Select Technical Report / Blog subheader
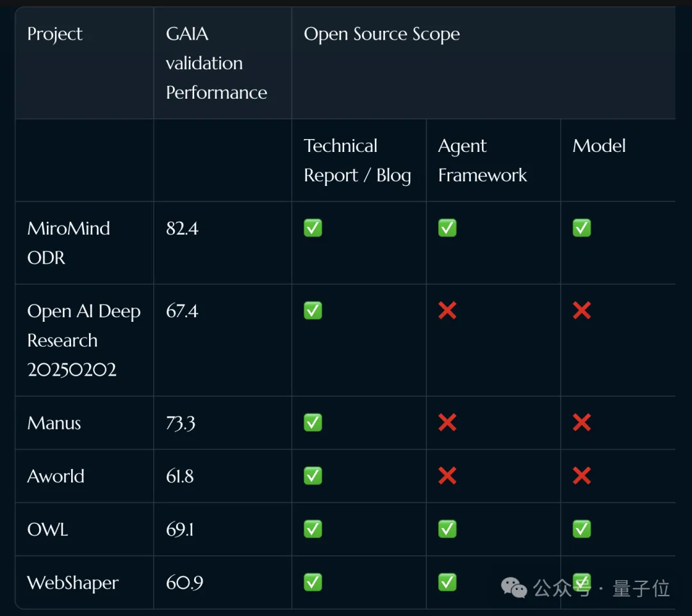This screenshot has height=616, width=692. point(358,161)
